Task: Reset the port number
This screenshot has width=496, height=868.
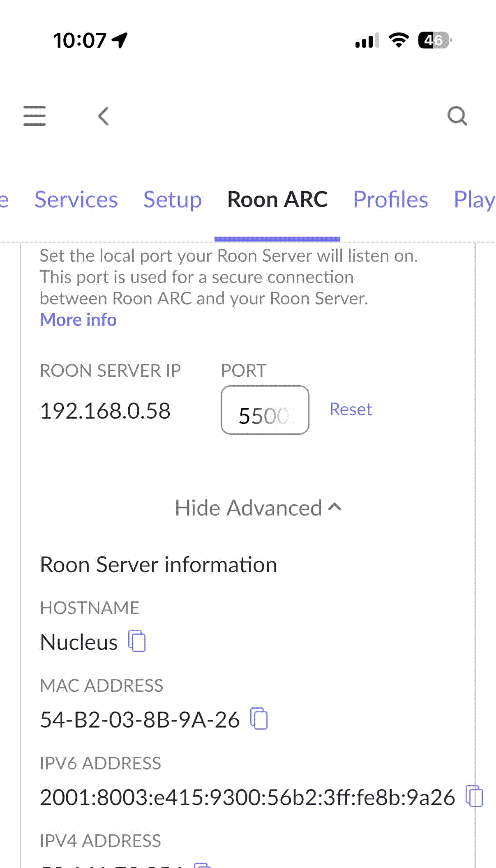Action: click(351, 409)
